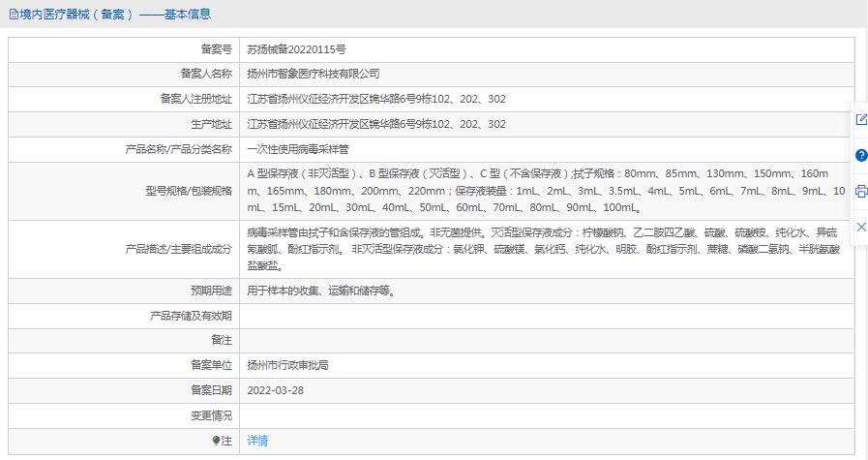Click the filing date 2022-03-28
This screenshot has width=868, height=460.
pos(275,390)
